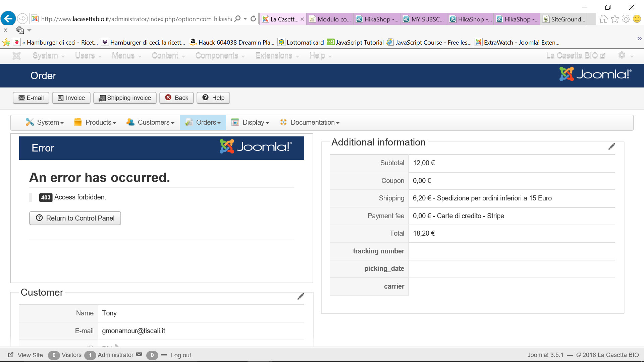
Task: Switch to the SiteGround browser tab
Action: point(565,19)
